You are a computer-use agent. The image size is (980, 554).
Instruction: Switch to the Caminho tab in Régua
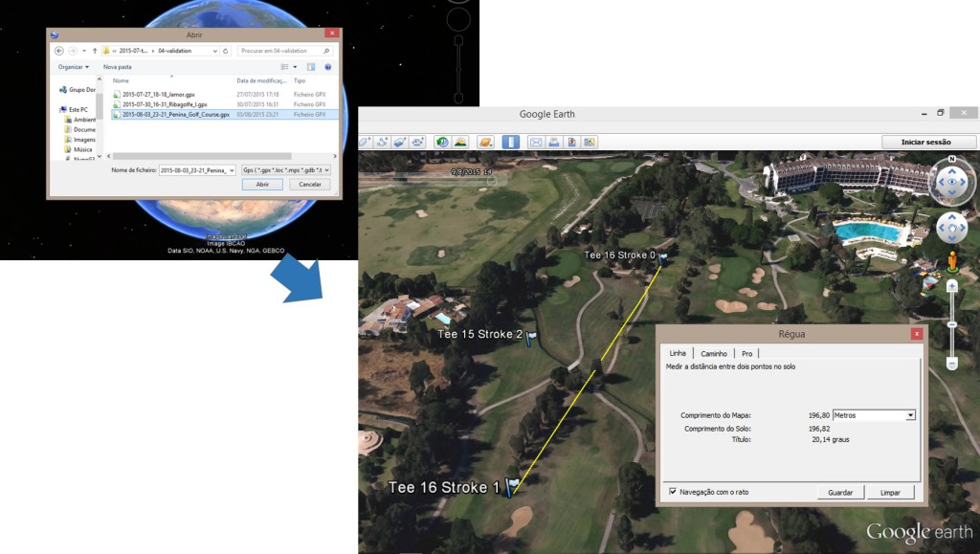[x=714, y=352]
